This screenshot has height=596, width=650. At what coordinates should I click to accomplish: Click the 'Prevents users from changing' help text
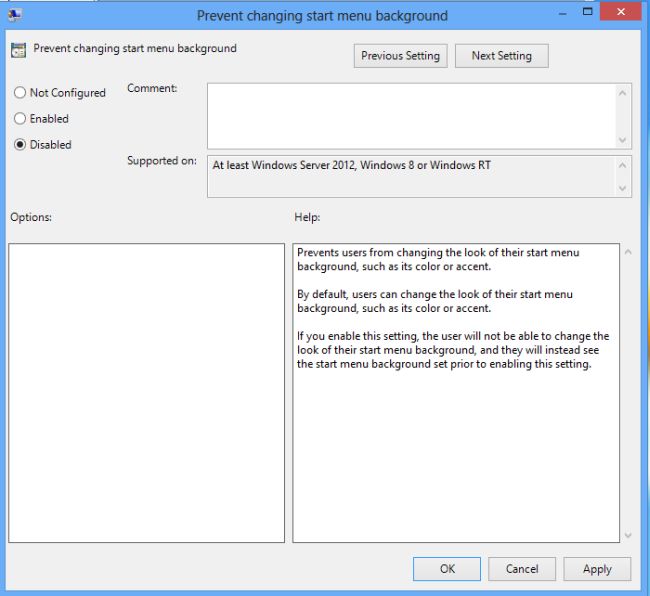[438, 259]
